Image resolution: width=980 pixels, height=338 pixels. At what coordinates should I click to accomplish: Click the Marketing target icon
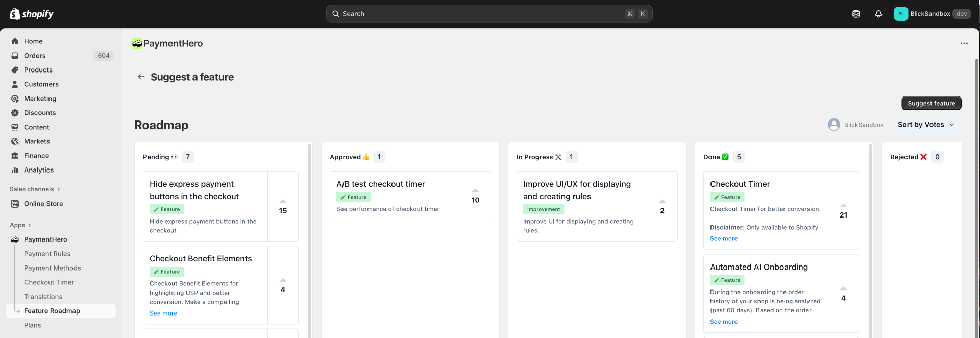tap(15, 99)
